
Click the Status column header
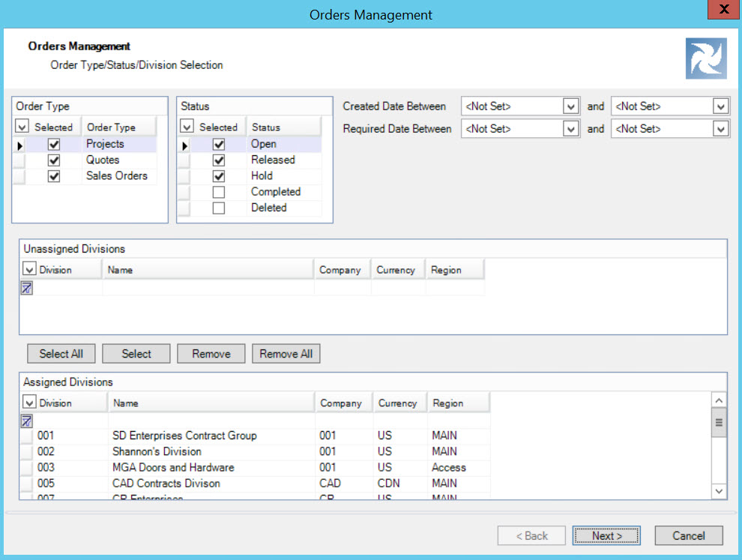point(284,127)
